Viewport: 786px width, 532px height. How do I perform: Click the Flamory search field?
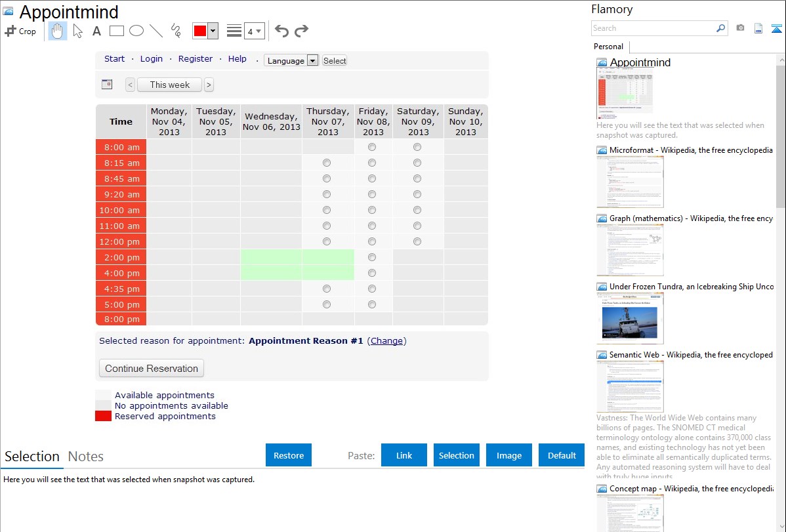coord(653,28)
